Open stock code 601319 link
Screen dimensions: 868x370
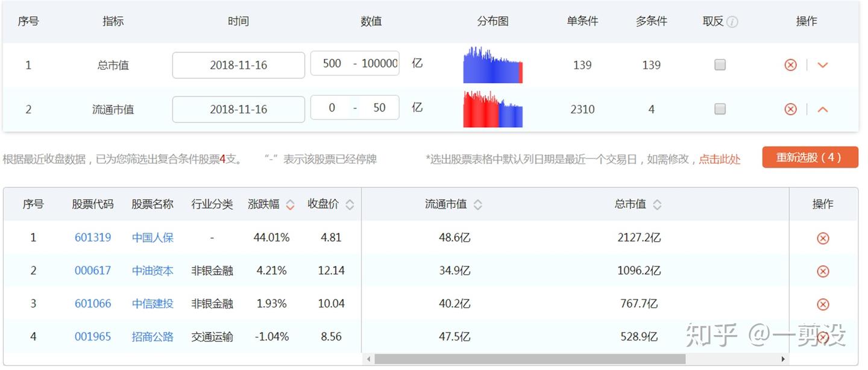(92, 237)
